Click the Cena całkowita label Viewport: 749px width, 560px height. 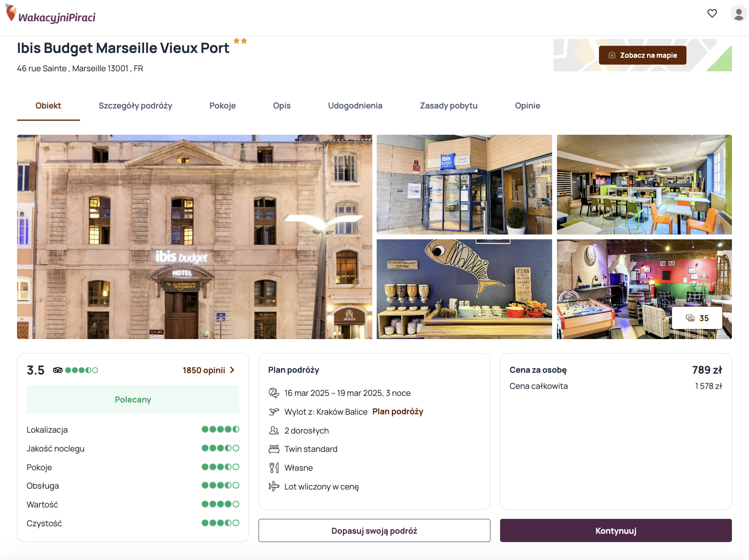539,386
